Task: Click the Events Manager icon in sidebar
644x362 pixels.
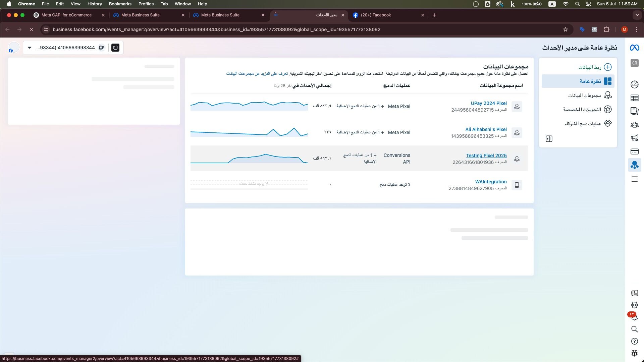Action: [634, 165]
